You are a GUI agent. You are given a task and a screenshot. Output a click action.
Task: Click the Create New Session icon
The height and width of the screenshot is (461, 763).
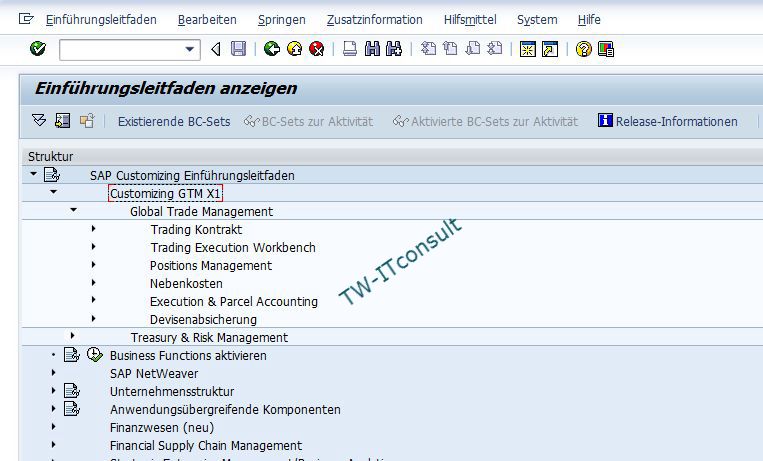click(527, 49)
